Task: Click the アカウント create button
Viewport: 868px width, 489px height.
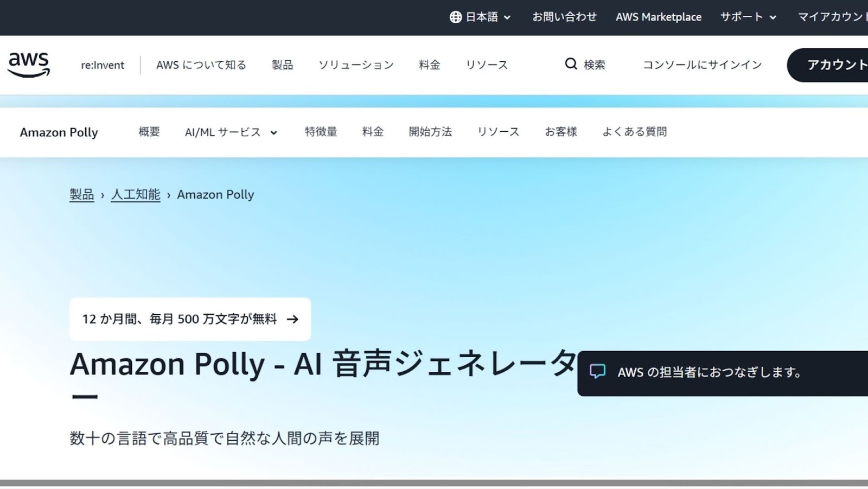Action: click(828, 65)
